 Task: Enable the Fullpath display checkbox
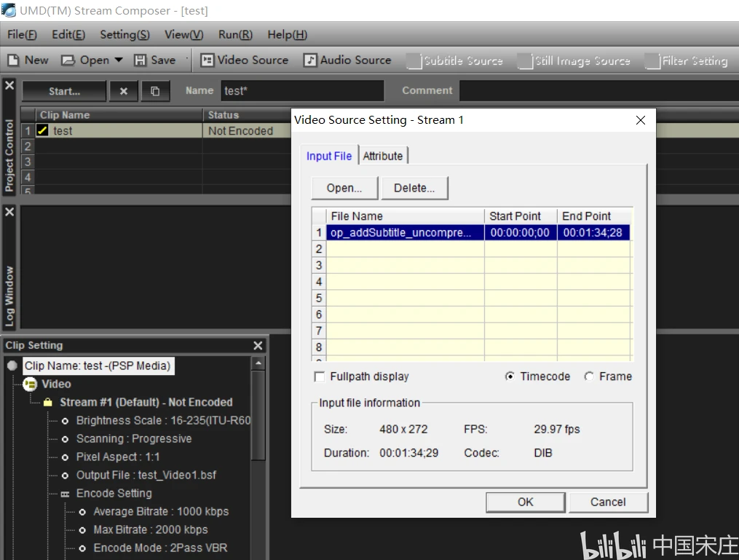click(x=320, y=376)
